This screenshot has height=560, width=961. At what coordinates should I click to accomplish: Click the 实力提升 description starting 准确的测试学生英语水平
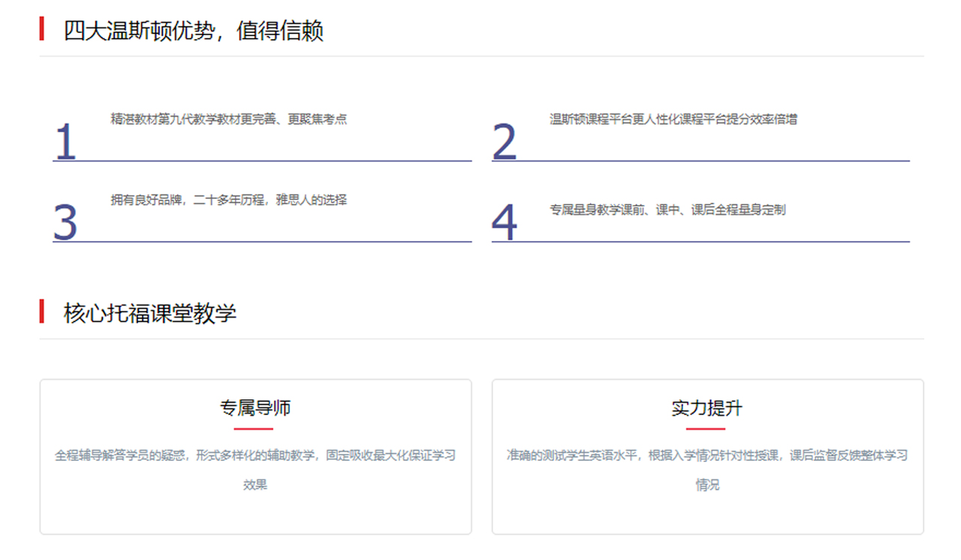707,470
